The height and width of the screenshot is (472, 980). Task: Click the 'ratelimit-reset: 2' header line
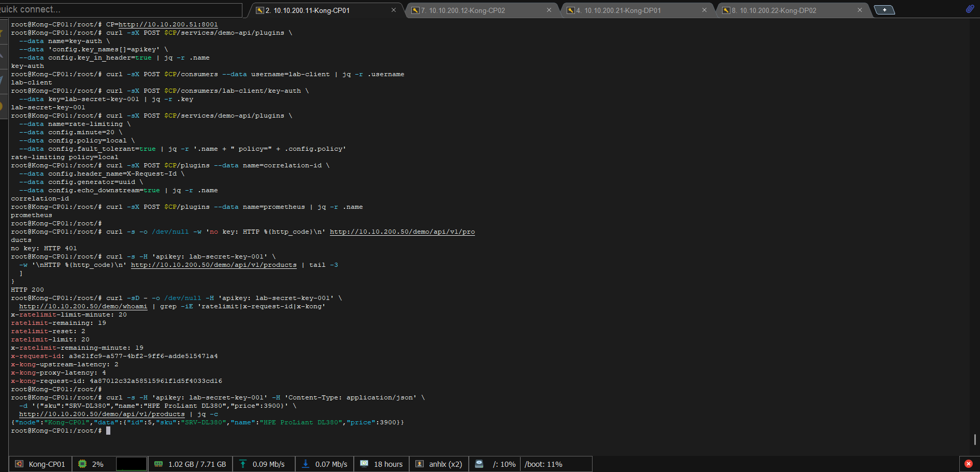(48, 331)
